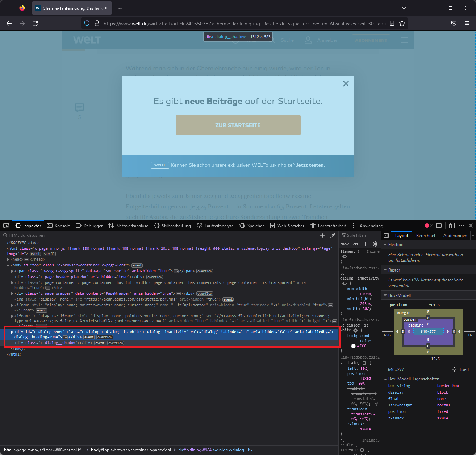The image size is (476, 455).
Task: Click the ZUR STARTSEITE button
Action: click(238, 125)
